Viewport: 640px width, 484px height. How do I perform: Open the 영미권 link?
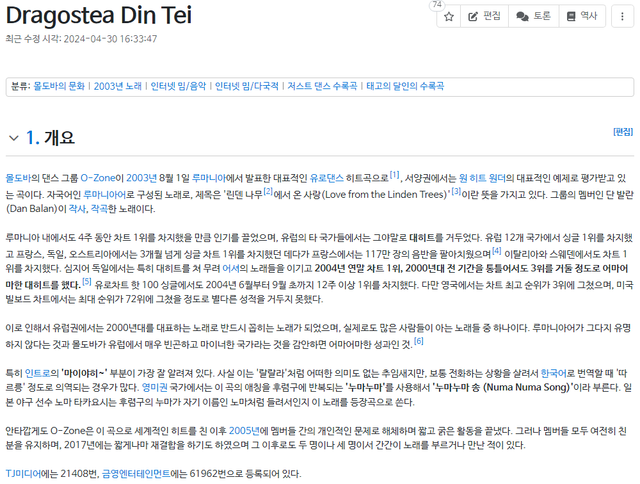coord(154,387)
